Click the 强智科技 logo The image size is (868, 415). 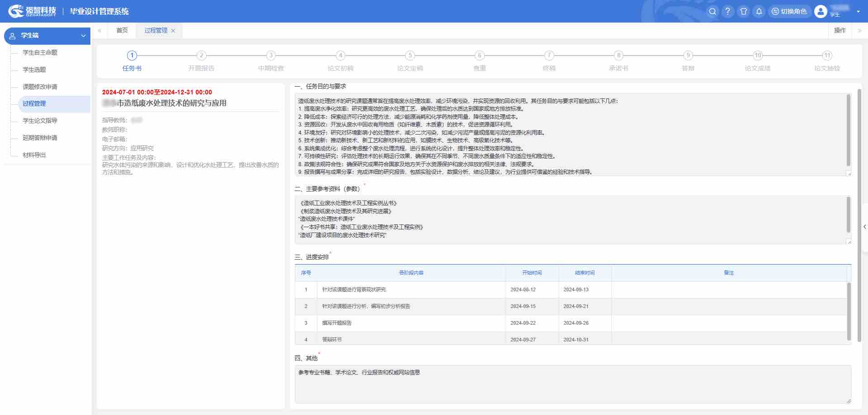coord(33,11)
